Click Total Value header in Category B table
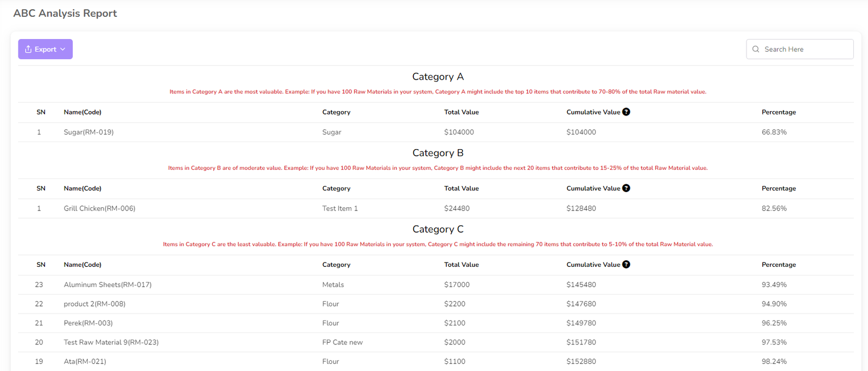This screenshot has width=868, height=371. (x=461, y=189)
